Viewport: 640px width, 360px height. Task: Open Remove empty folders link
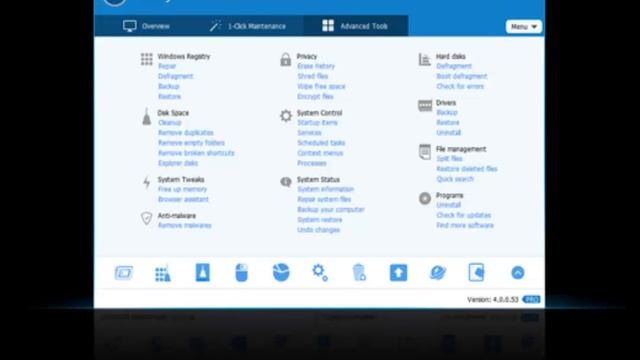[191, 143]
